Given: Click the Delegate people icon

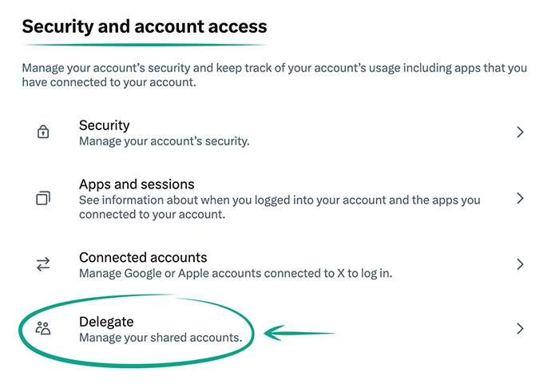Looking at the screenshot, I should click(x=43, y=328).
